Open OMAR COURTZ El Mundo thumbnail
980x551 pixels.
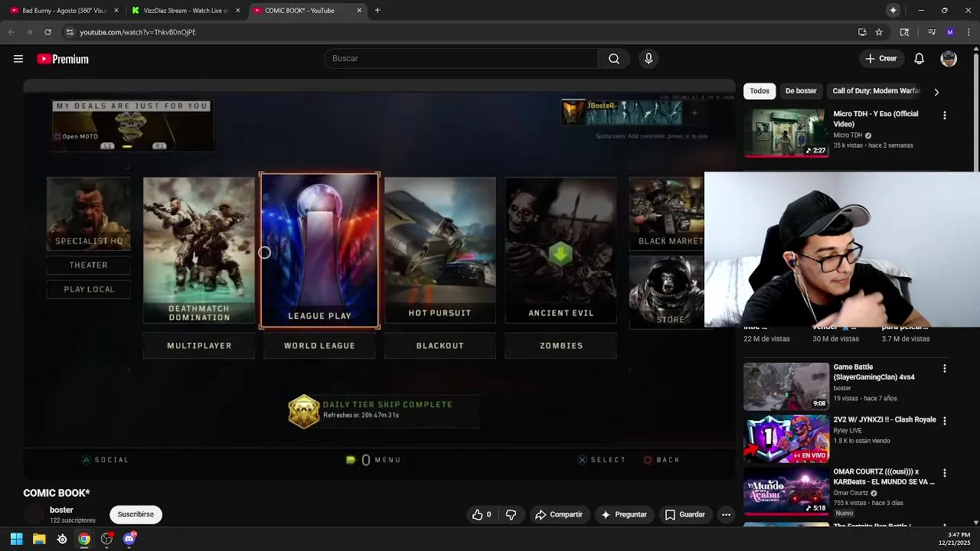tap(786, 491)
